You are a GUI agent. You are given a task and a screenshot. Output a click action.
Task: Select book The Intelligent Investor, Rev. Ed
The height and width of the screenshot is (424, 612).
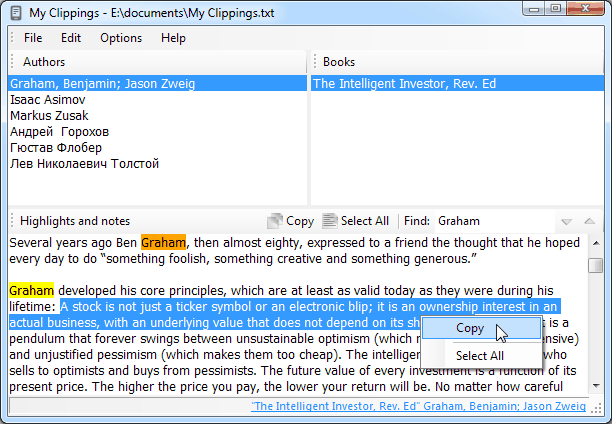457,84
